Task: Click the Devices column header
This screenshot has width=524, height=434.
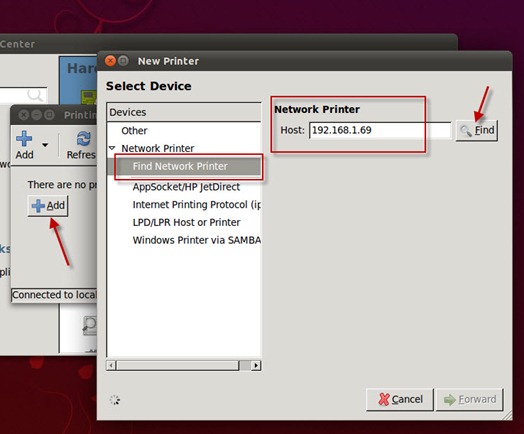Action: [x=184, y=112]
